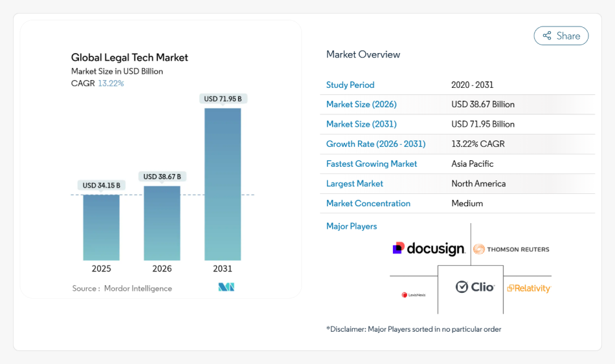Click the USD 34.15 B data label

coord(101,186)
